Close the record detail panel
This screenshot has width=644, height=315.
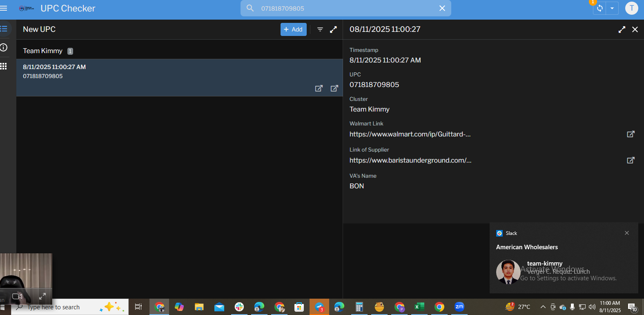point(635,29)
